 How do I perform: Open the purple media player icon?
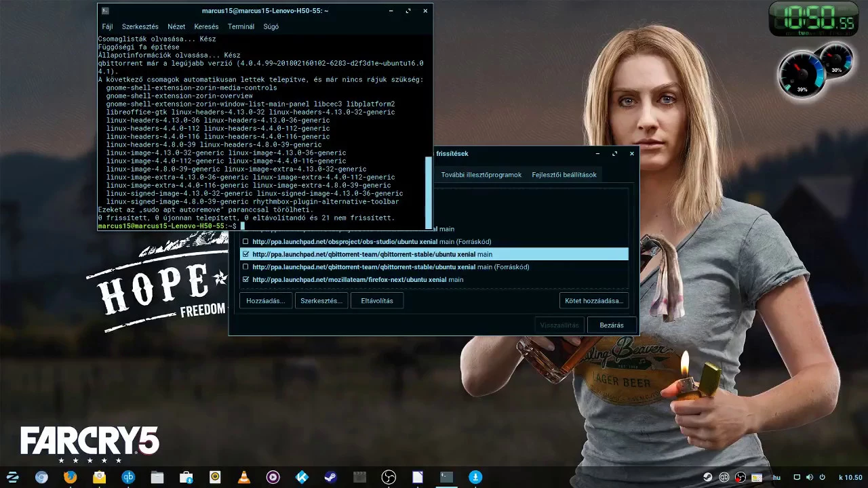tap(273, 477)
